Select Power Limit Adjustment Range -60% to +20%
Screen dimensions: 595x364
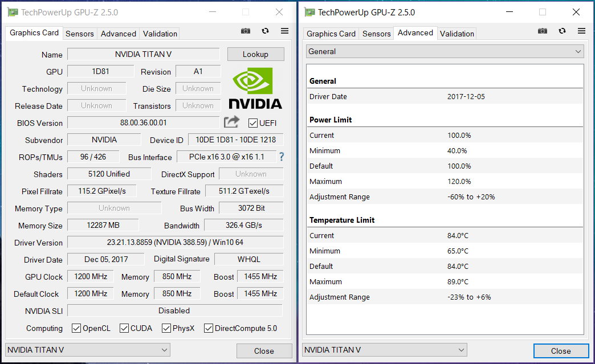pos(445,197)
